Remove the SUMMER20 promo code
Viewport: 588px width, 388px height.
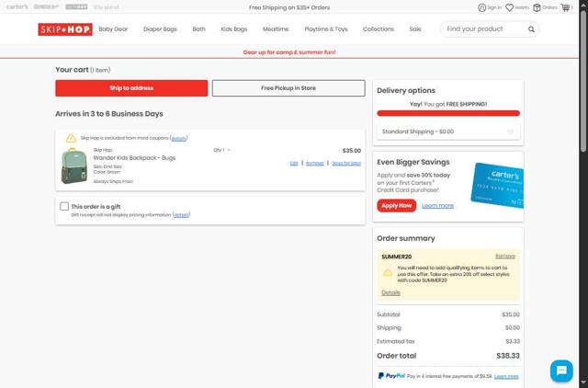(505, 256)
